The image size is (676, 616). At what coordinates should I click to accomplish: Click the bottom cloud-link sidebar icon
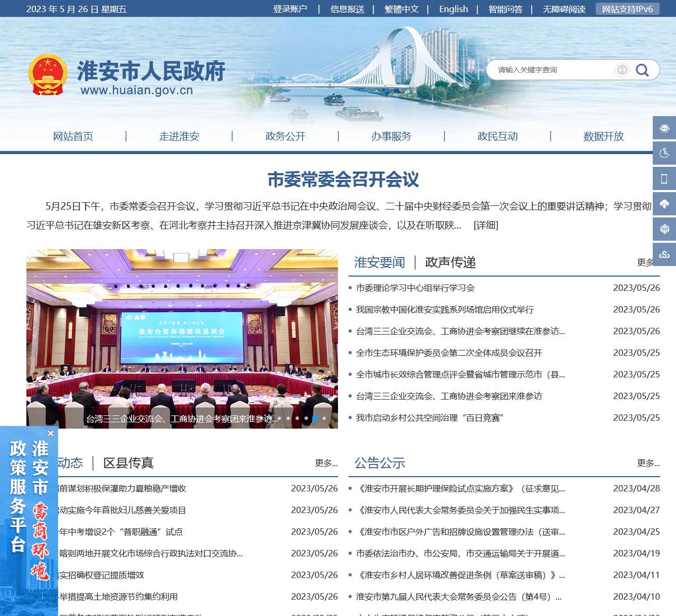(x=664, y=255)
